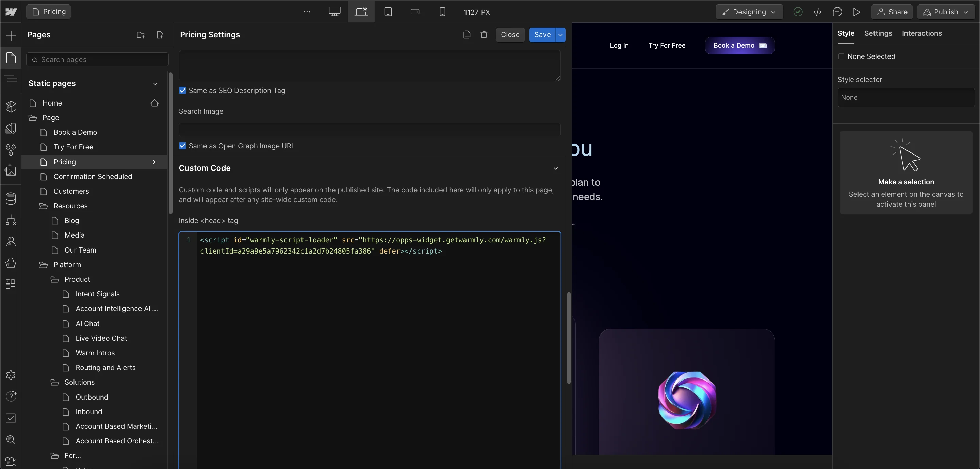
Task: Open the Assets image icon
Action: click(x=11, y=171)
